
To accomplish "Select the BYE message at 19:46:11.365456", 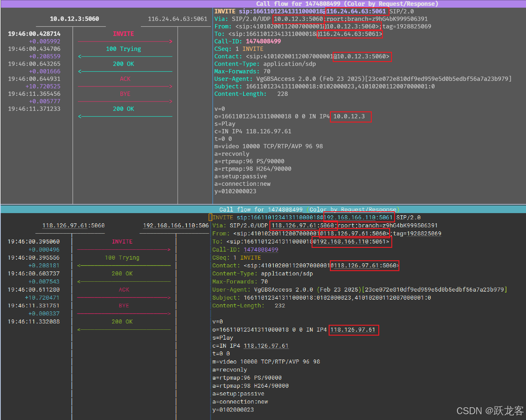I will pos(125,94).
